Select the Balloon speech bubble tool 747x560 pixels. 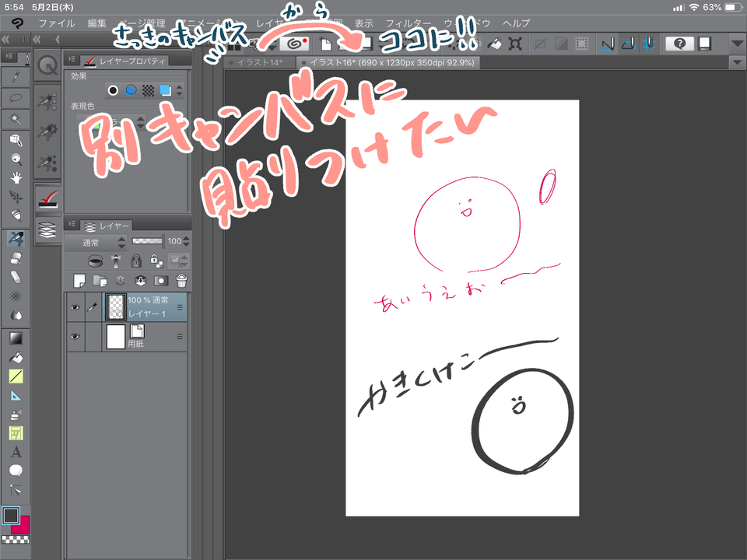pos(16,471)
